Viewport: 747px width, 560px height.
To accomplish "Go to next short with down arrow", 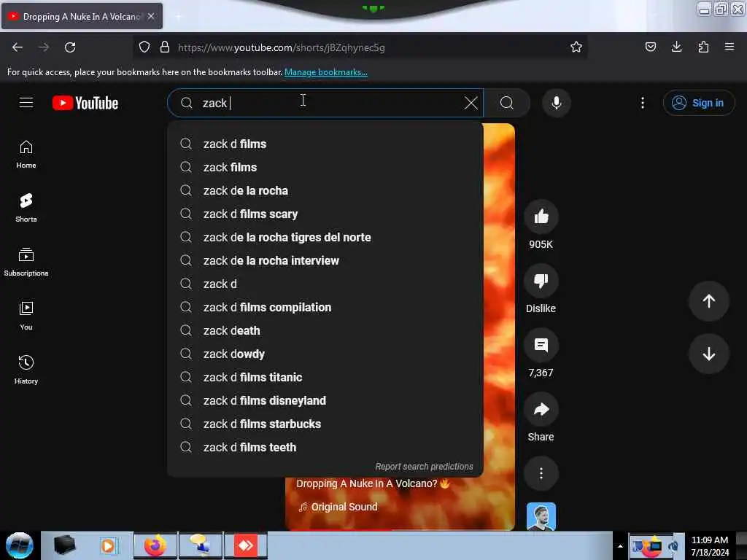I will click(709, 354).
